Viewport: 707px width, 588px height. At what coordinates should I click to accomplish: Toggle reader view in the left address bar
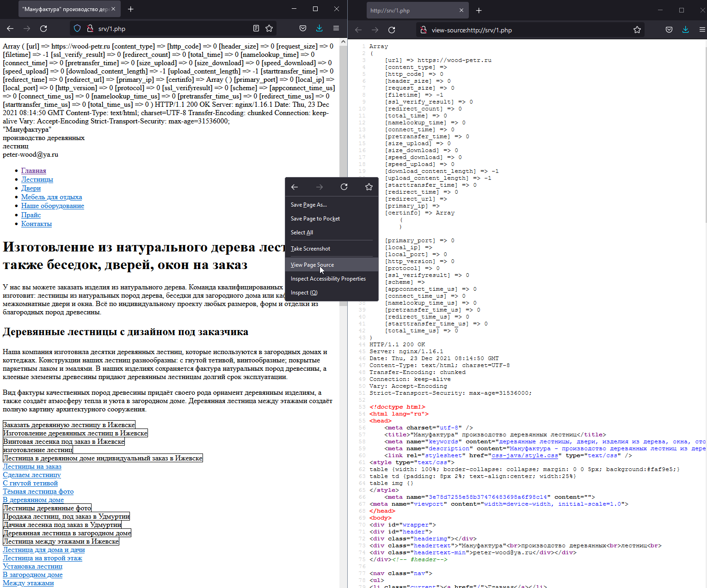(256, 29)
